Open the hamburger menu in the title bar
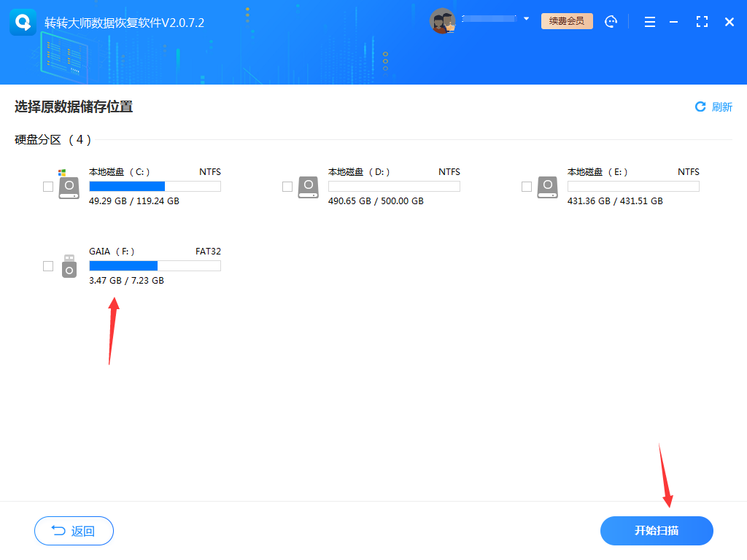747x560 pixels. tap(649, 22)
